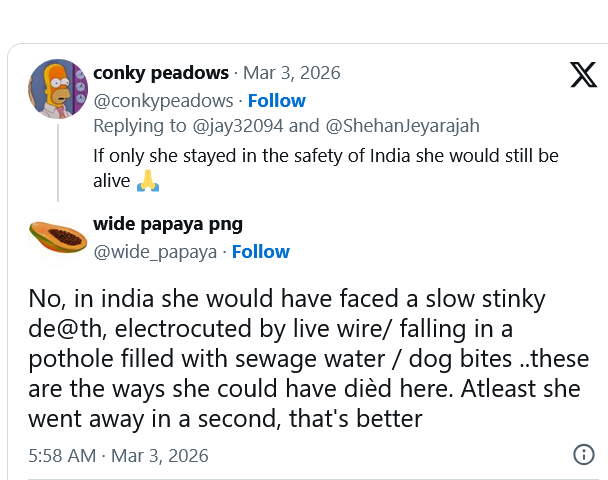
Task: Open wide papaya png's papaya avatar
Action: click(x=56, y=237)
